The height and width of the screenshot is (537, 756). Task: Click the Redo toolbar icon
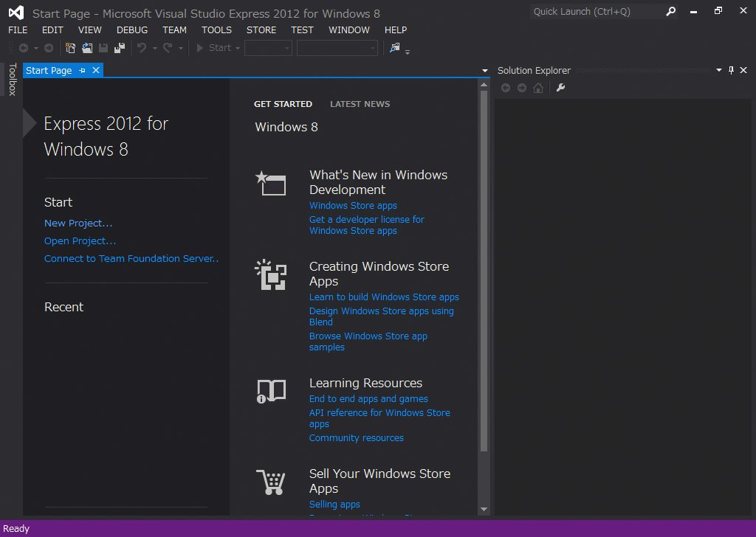click(x=168, y=48)
